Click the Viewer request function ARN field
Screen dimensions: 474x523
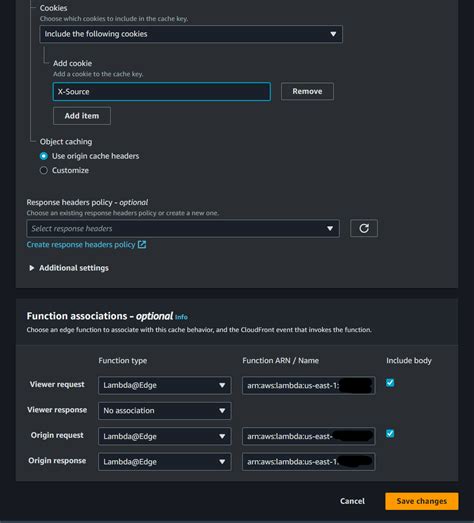pos(309,385)
